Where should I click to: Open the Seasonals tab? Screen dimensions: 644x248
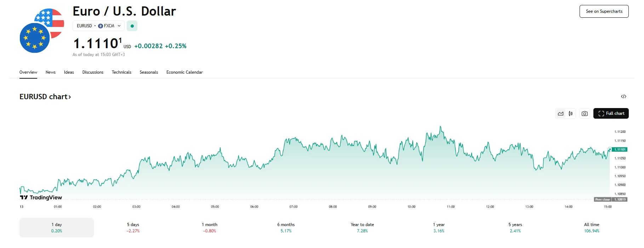click(x=149, y=72)
